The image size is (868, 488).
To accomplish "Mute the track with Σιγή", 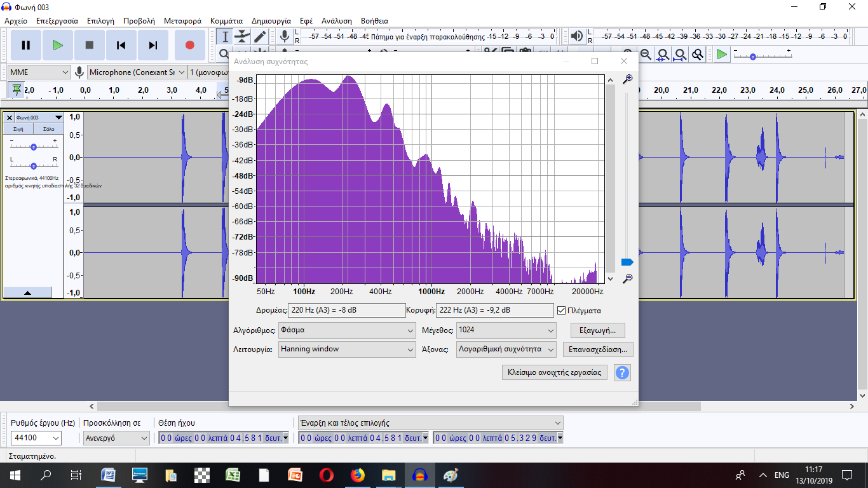I will pos(18,129).
